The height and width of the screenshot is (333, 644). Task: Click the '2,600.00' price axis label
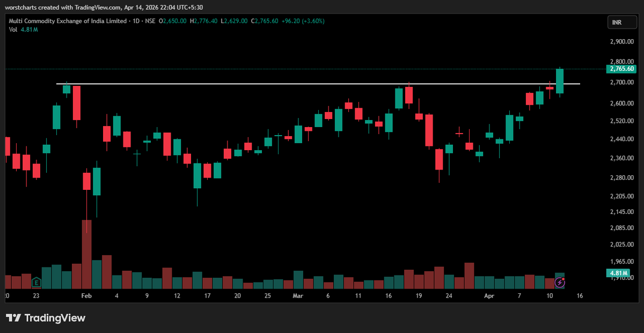[x=622, y=103]
